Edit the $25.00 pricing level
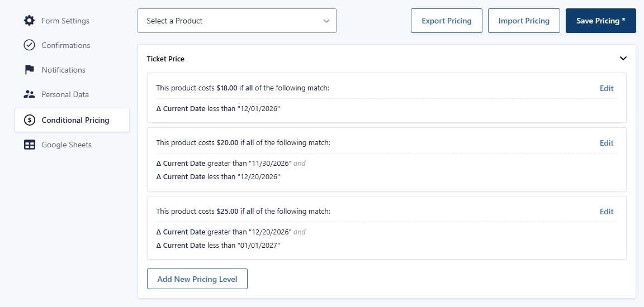Screen dimensions: 644x307 (606, 212)
